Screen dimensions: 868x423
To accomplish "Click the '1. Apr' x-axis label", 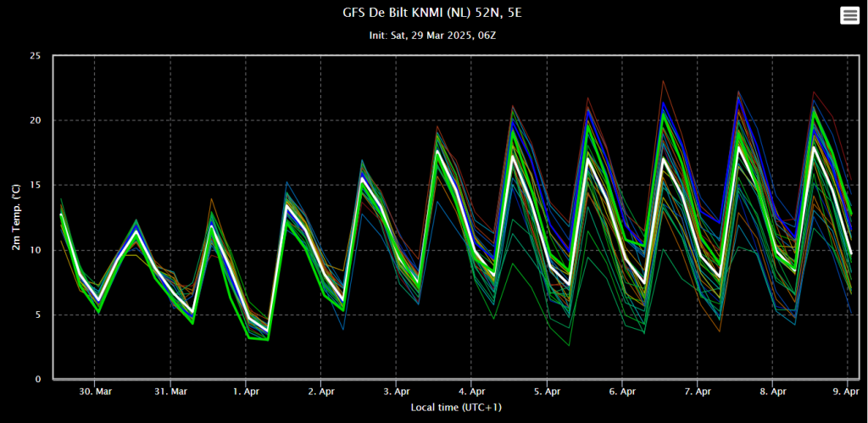I will click(x=245, y=392).
